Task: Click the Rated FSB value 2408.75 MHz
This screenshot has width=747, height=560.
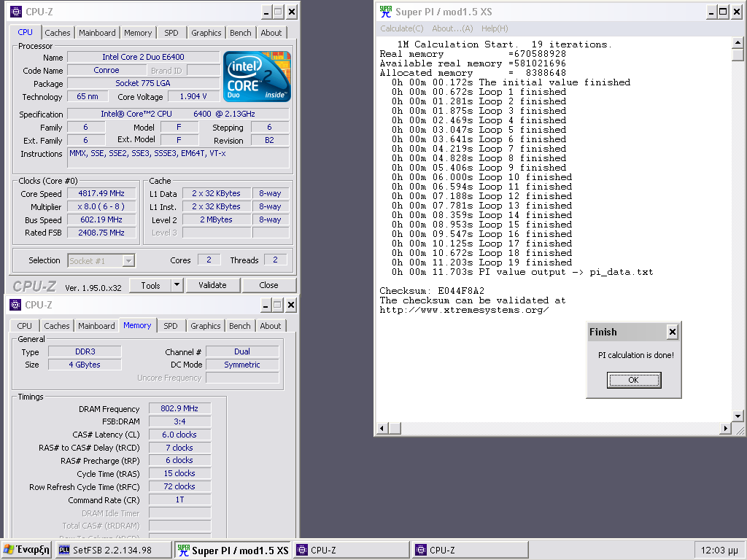Action: coord(101,233)
